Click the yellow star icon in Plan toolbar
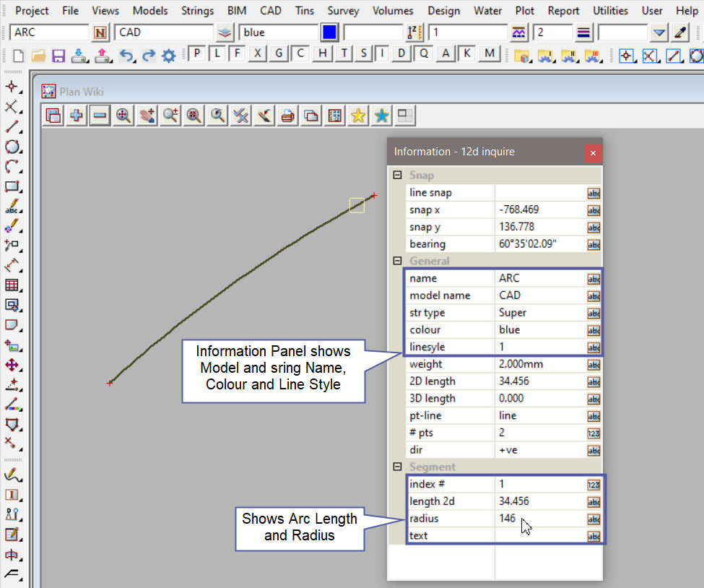The height and width of the screenshot is (588, 704). click(x=357, y=116)
